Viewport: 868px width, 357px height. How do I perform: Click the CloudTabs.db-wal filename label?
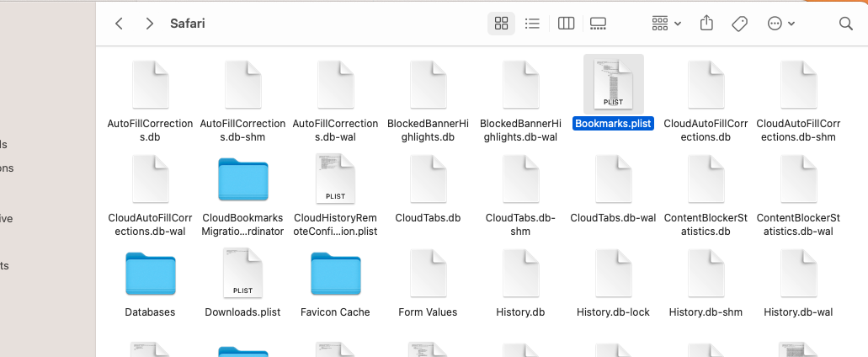click(614, 218)
